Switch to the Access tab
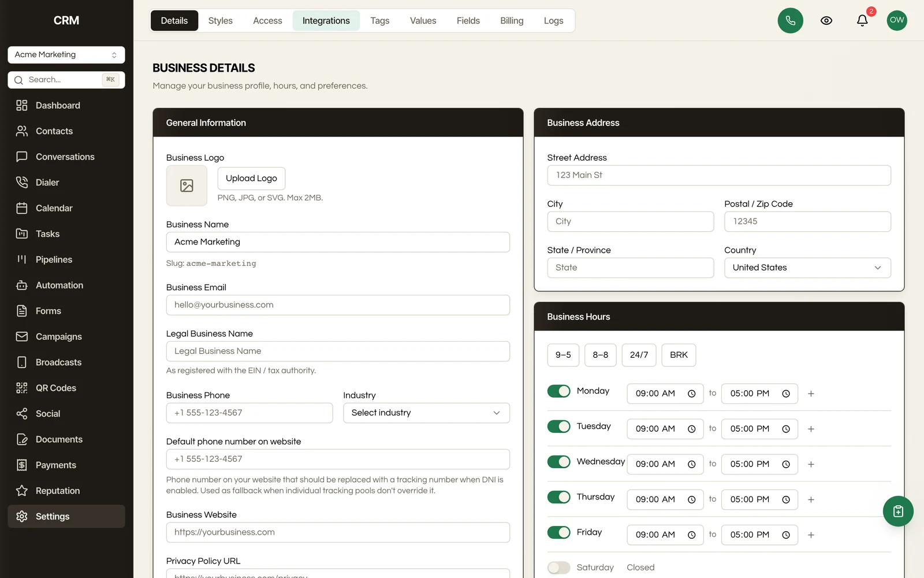 pyautogui.click(x=267, y=21)
